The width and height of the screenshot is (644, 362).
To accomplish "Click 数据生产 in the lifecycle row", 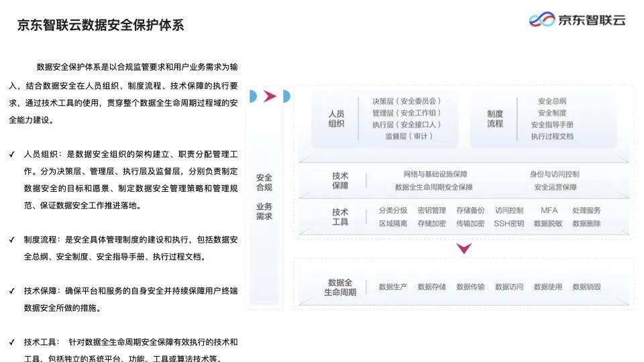I will click(x=393, y=287).
